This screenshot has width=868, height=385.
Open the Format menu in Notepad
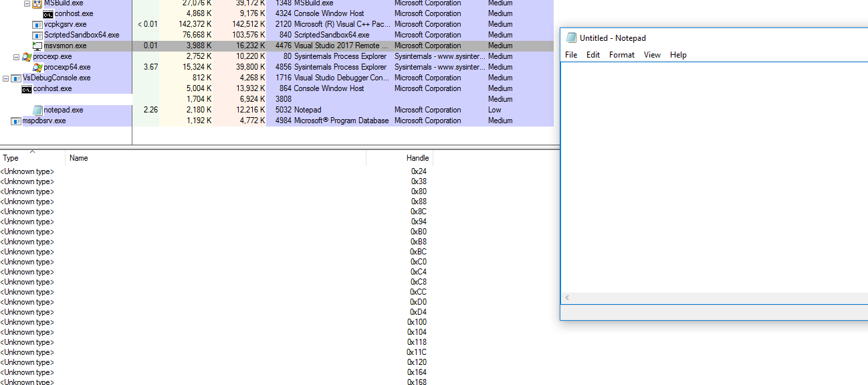[621, 55]
